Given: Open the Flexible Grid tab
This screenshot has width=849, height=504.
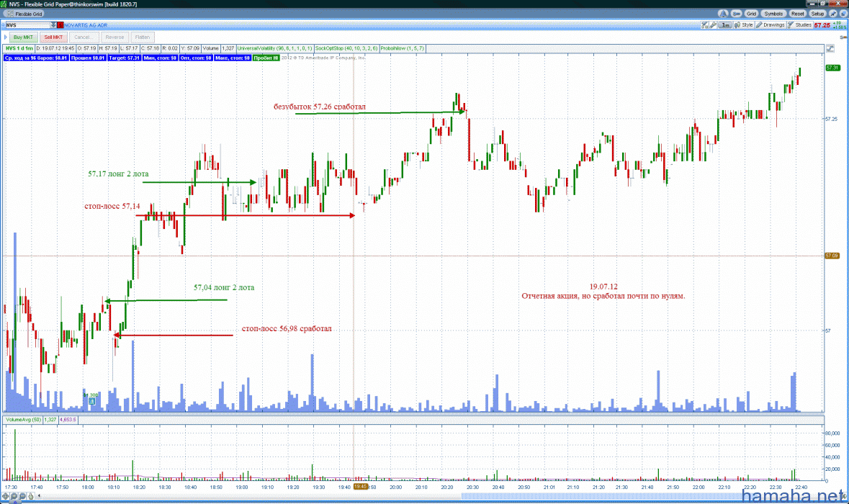Looking at the screenshot, I should (25, 14).
